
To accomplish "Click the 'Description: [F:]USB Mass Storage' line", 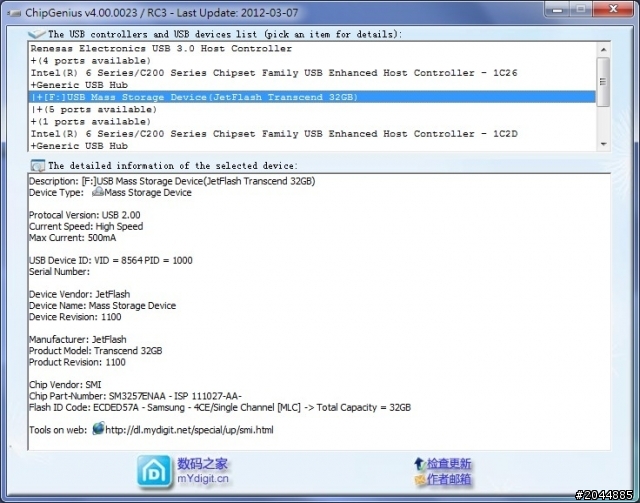I will [x=172, y=181].
